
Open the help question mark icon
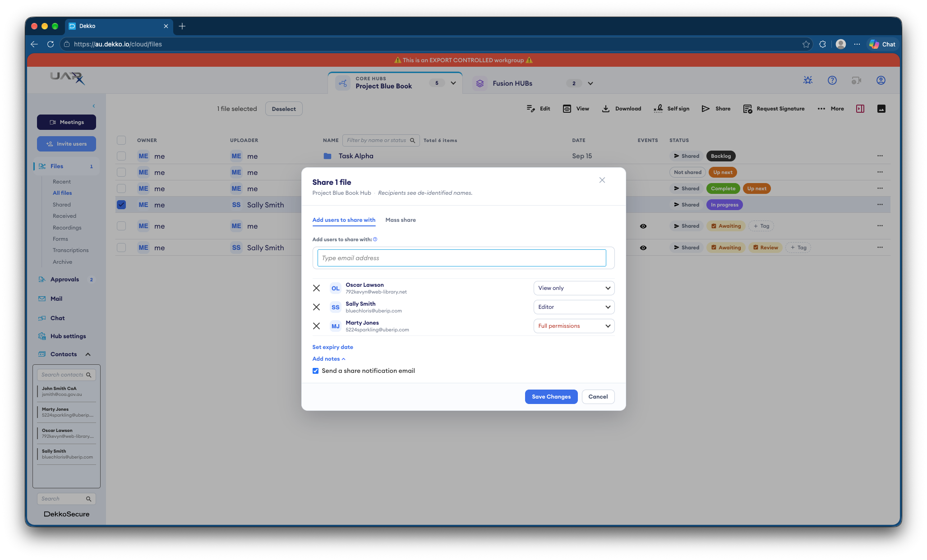[x=832, y=80]
